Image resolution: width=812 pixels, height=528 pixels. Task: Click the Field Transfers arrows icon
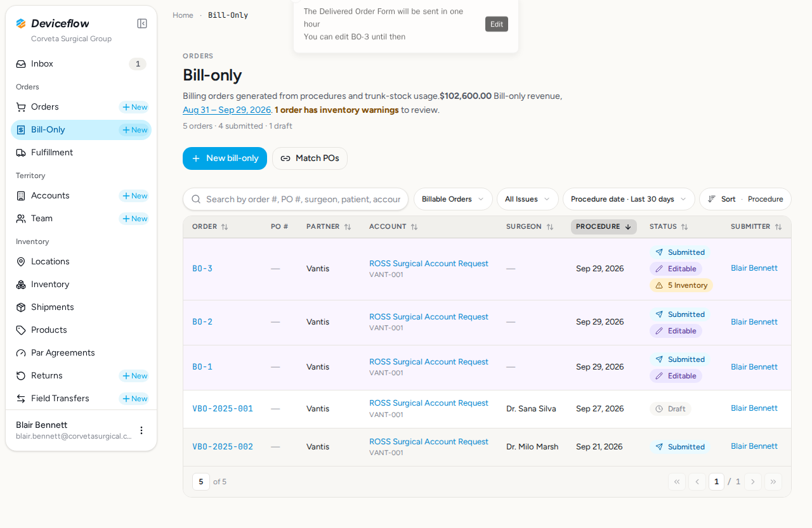(x=21, y=399)
